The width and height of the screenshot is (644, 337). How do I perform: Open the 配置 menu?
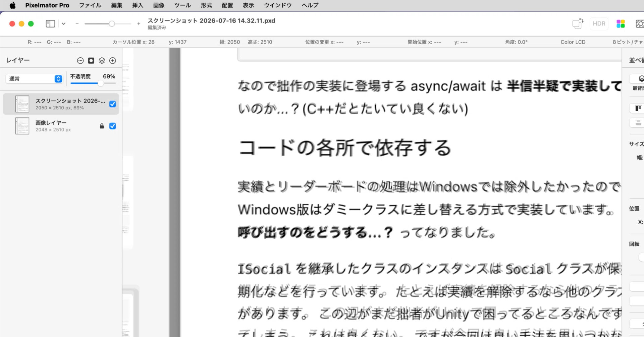click(227, 5)
